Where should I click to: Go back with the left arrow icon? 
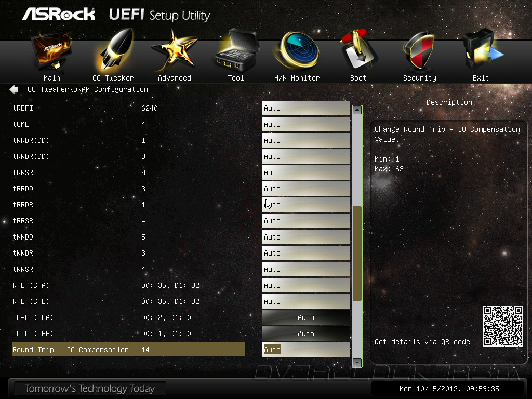coord(14,89)
